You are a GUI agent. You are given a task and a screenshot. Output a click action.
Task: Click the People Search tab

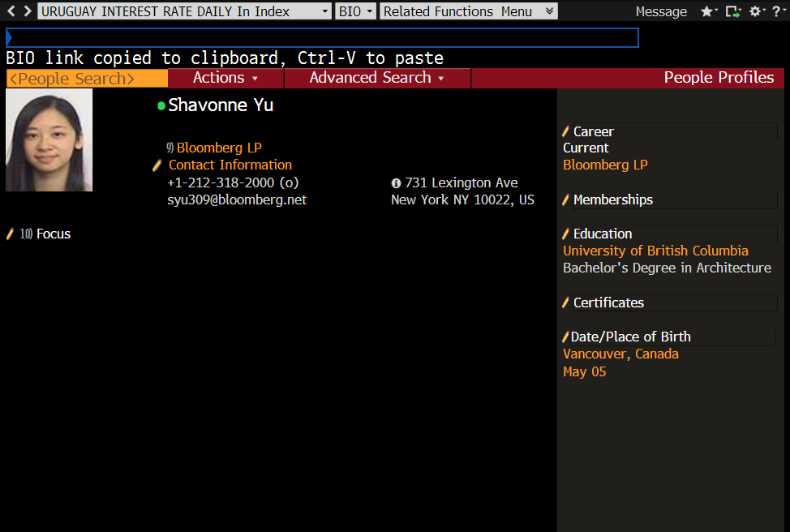pos(87,79)
